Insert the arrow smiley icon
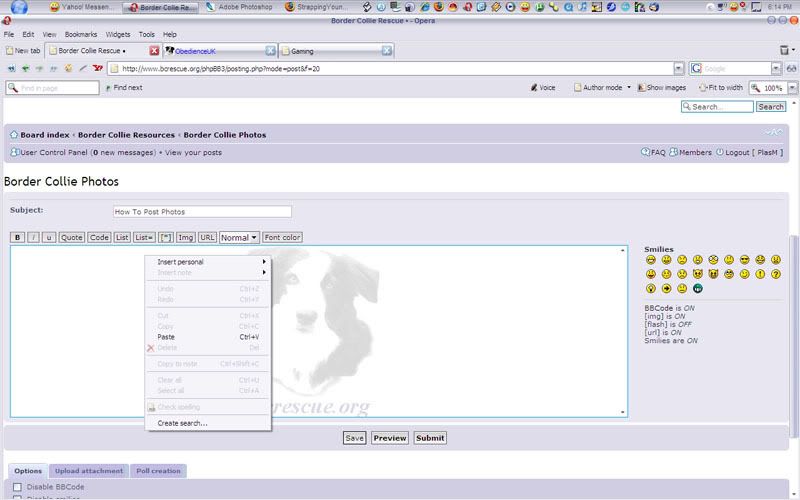 (666, 288)
